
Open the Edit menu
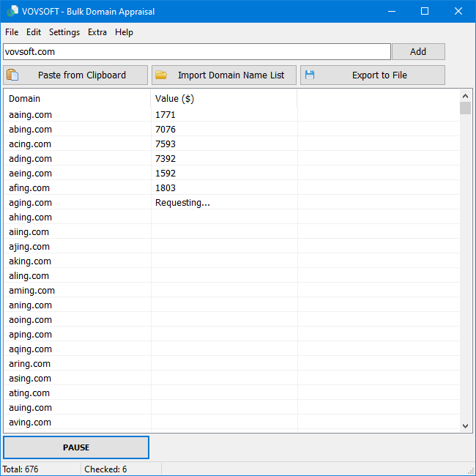point(34,32)
